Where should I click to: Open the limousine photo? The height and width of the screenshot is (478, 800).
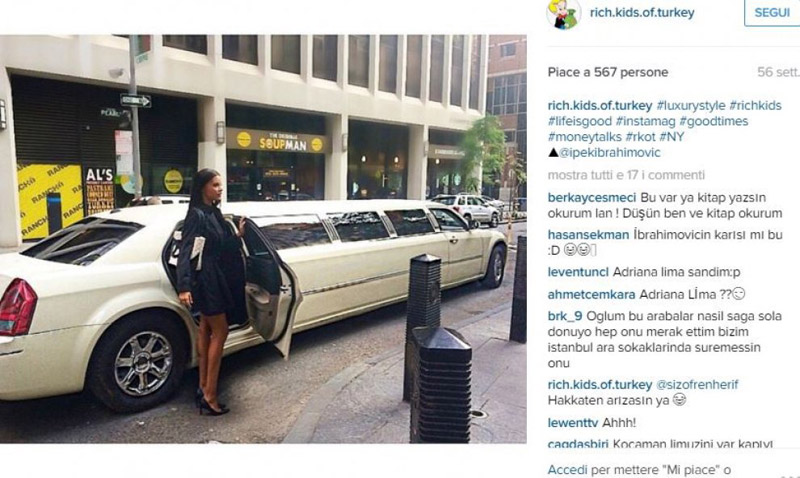coord(263,239)
